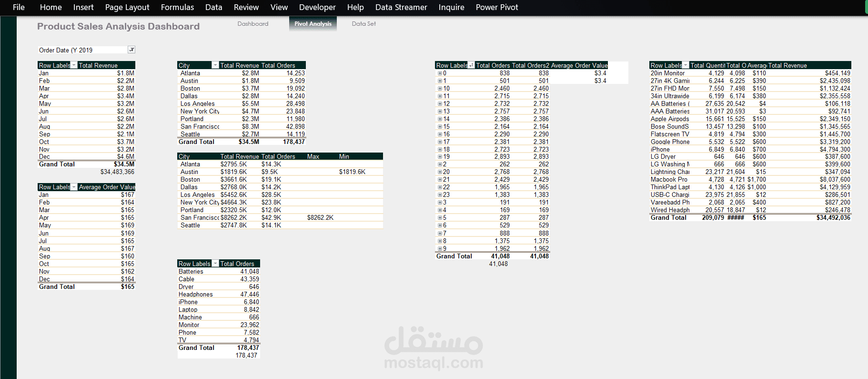
Task: Expand the plus icon for row 8
Action: click(x=440, y=241)
